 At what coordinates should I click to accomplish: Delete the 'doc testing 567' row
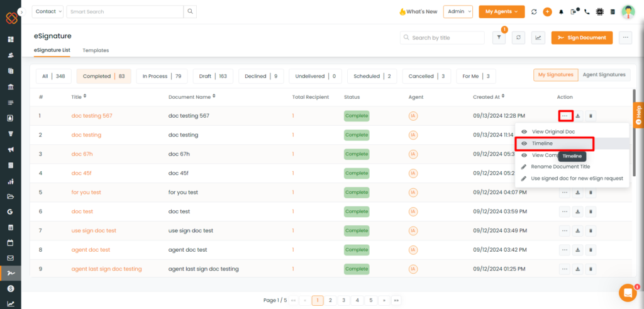click(591, 116)
